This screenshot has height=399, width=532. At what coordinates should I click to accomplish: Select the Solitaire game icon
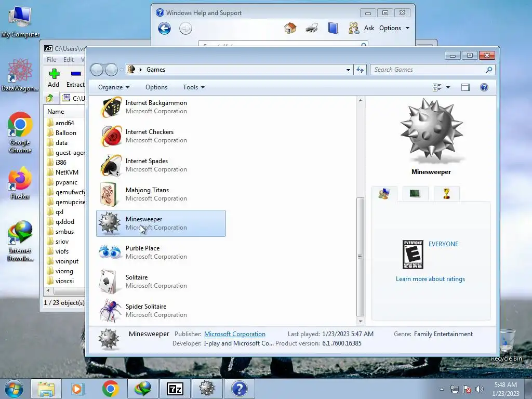click(108, 281)
